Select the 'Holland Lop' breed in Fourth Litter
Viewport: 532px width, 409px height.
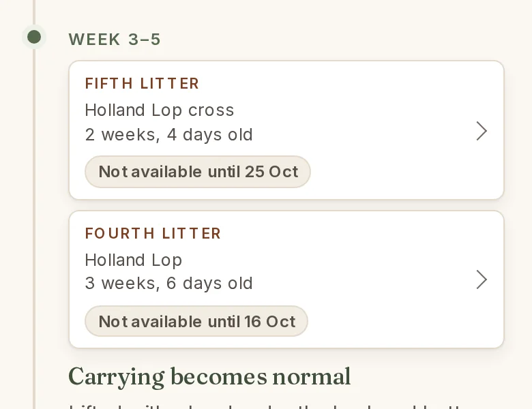tap(133, 260)
